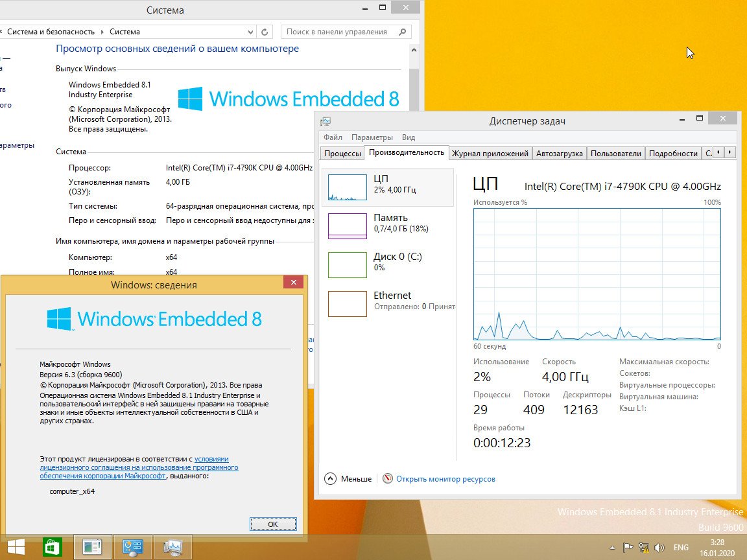Open the volume speaker tray icon
This screenshot has height=560, width=747.
[659, 547]
